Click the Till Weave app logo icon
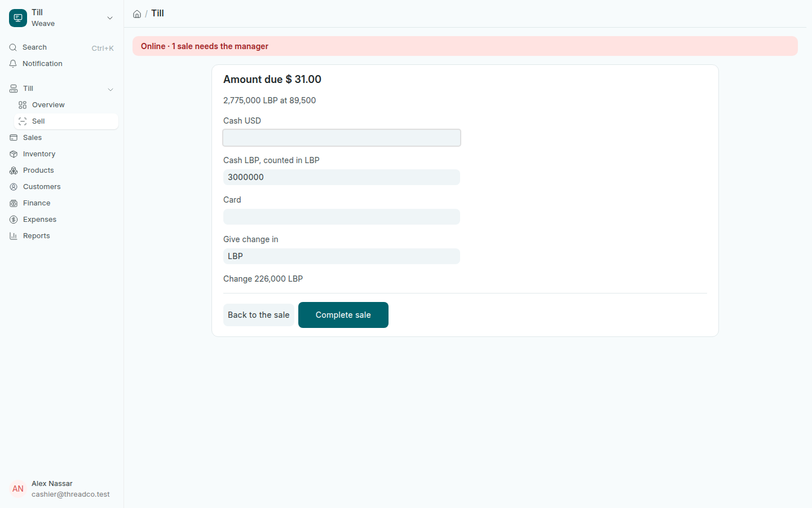 (x=18, y=18)
